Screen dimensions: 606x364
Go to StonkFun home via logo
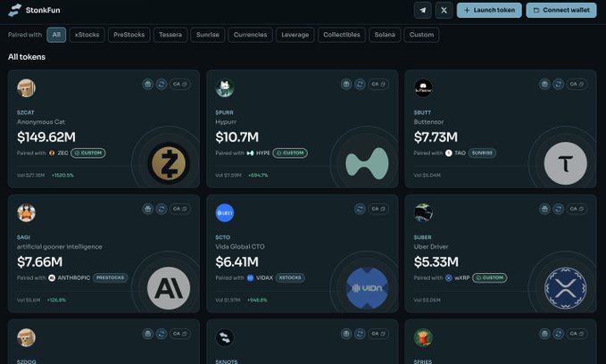(x=34, y=10)
